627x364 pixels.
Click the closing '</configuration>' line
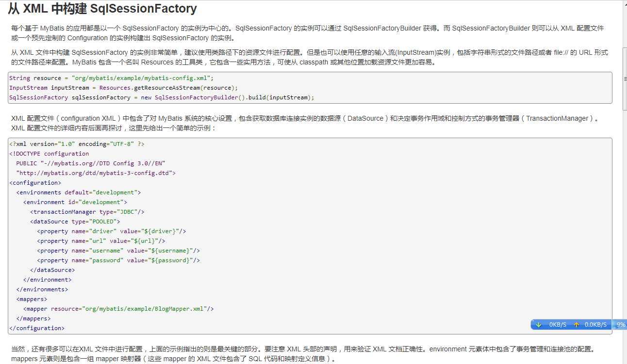37,328
